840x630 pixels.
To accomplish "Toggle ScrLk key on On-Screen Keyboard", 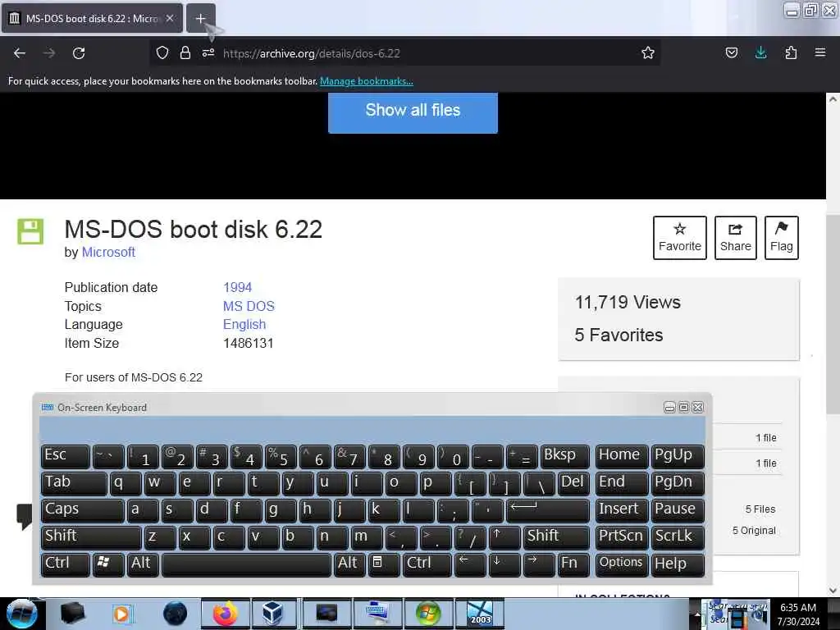I will (678, 537).
